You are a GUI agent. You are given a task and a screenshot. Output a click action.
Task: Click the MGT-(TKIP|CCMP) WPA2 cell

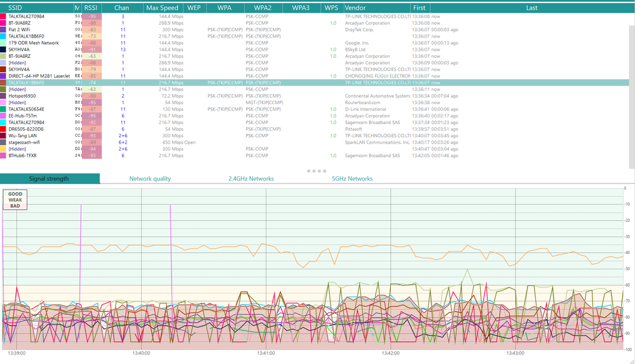tap(264, 103)
